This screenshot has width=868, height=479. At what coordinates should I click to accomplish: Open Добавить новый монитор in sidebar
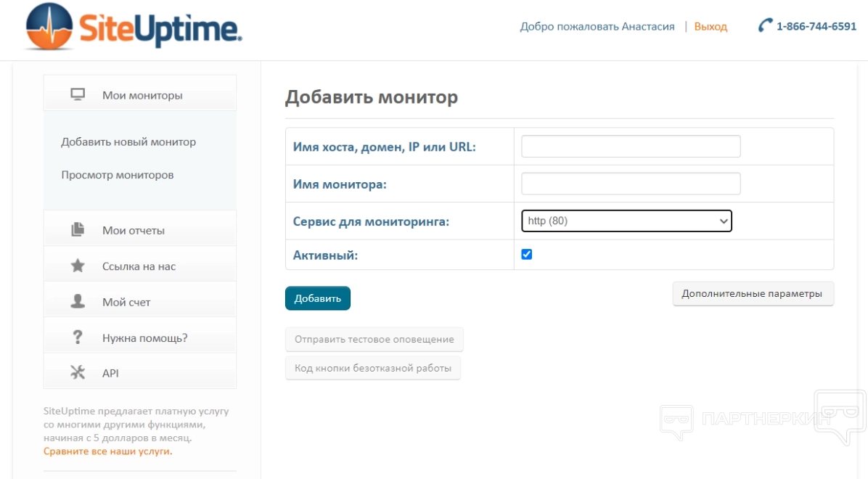pyautogui.click(x=128, y=142)
